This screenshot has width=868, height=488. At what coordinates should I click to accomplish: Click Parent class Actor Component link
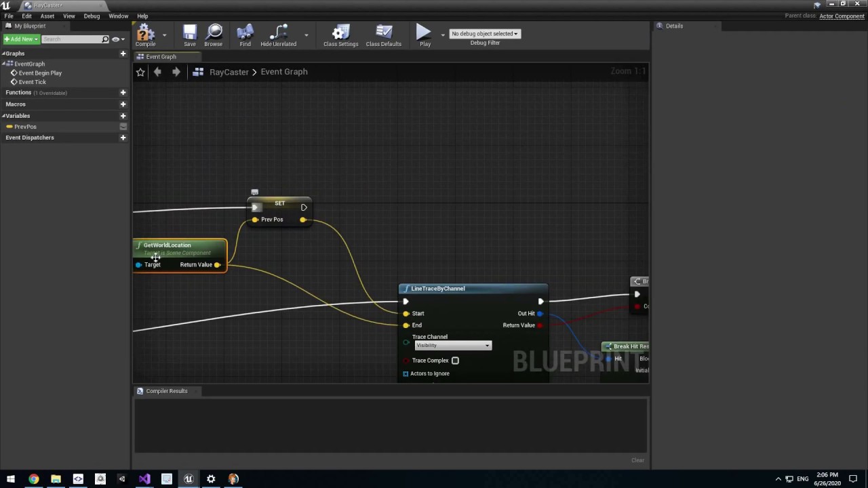point(842,16)
